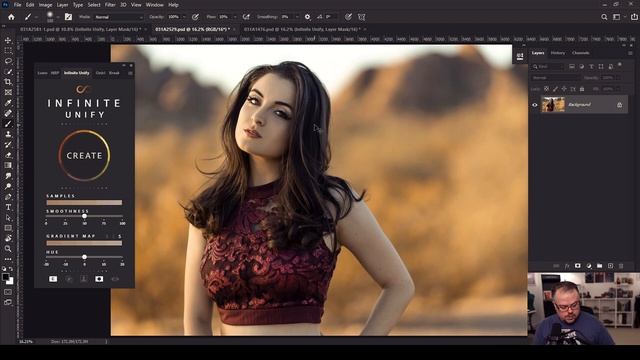Switch to the Channels tab
The width and height of the screenshot is (640, 360).
[x=580, y=53]
